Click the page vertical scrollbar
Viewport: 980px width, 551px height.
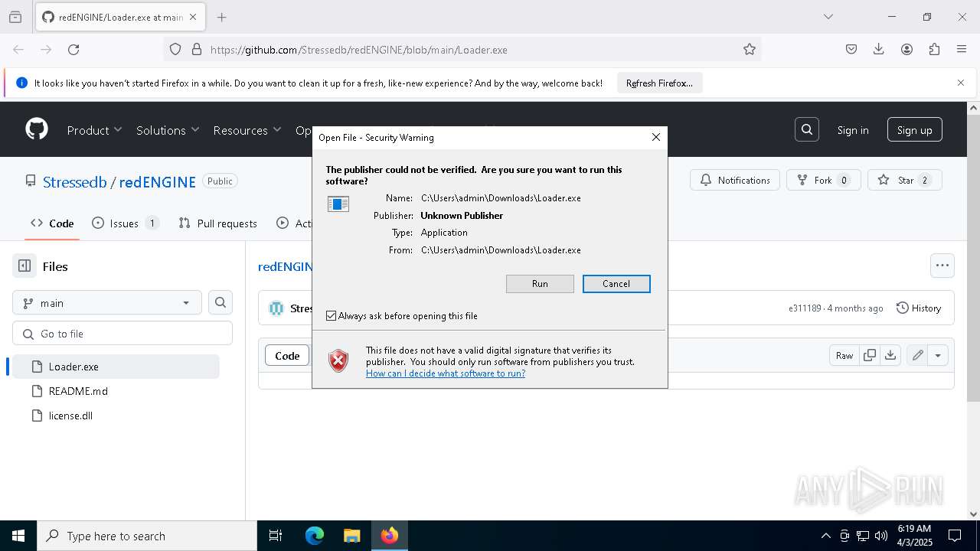click(974, 260)
